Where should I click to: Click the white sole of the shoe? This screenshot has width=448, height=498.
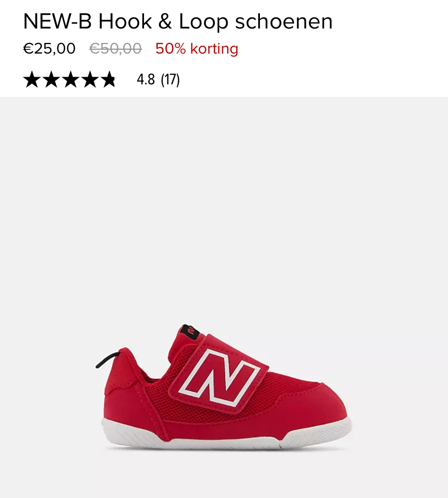click(226, 435)
